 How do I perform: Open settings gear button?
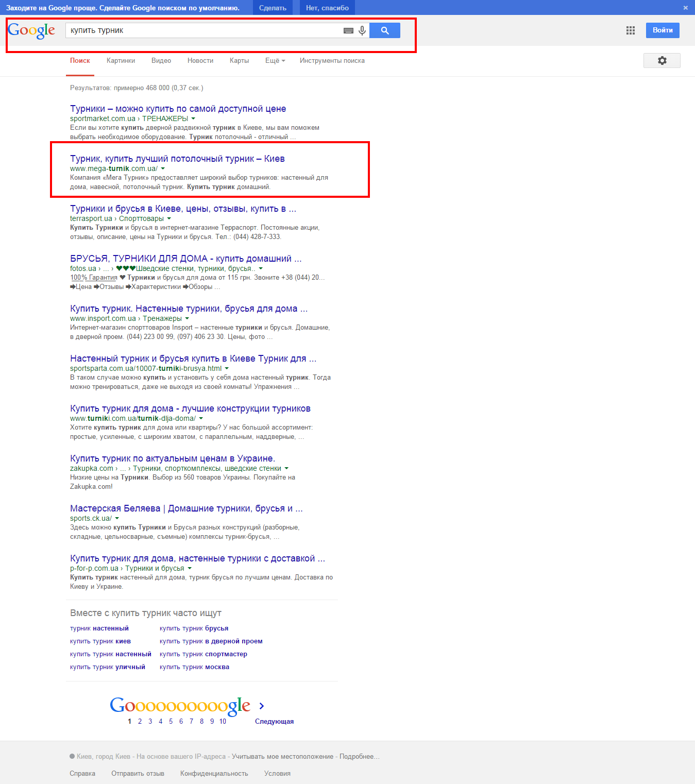point(662,60)
